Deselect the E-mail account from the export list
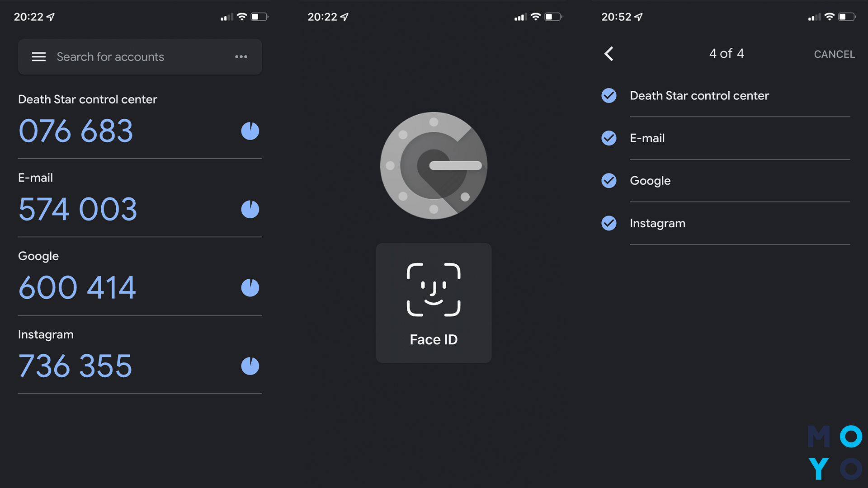Screen dimensions: 868x488 pyautogui.click(x=609, y=138)
